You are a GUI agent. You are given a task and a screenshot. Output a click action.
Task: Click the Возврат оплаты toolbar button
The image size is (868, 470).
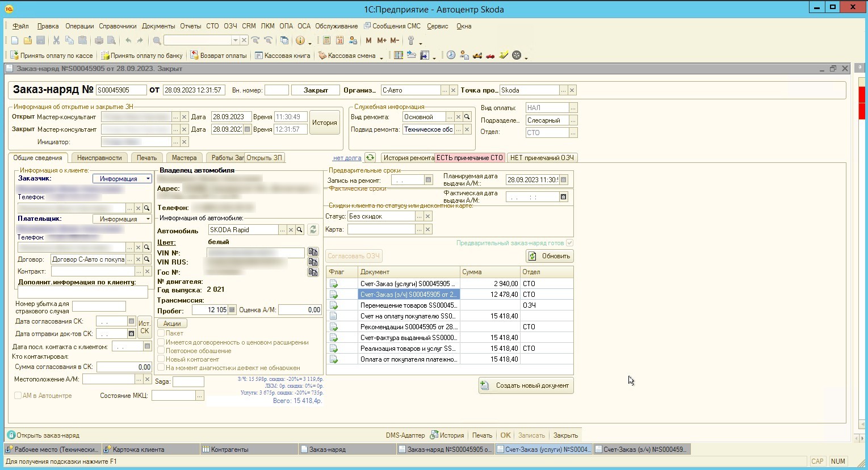click(218, 56)
